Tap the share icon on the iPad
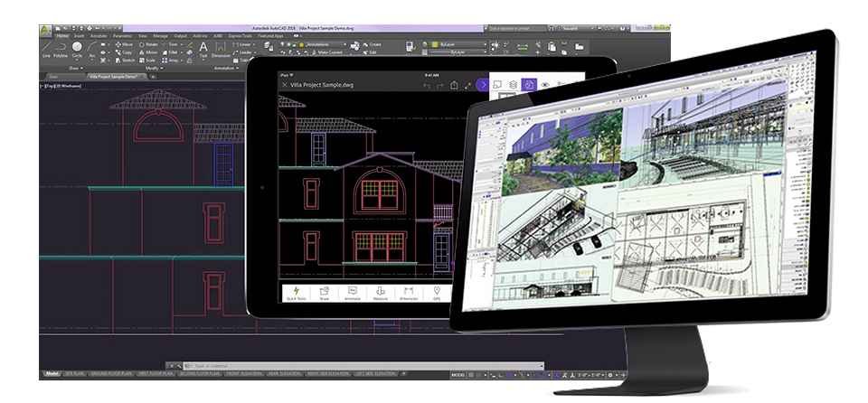Viewport: 868px width, 403px height. pyautogui.click(x=454, y=85)
